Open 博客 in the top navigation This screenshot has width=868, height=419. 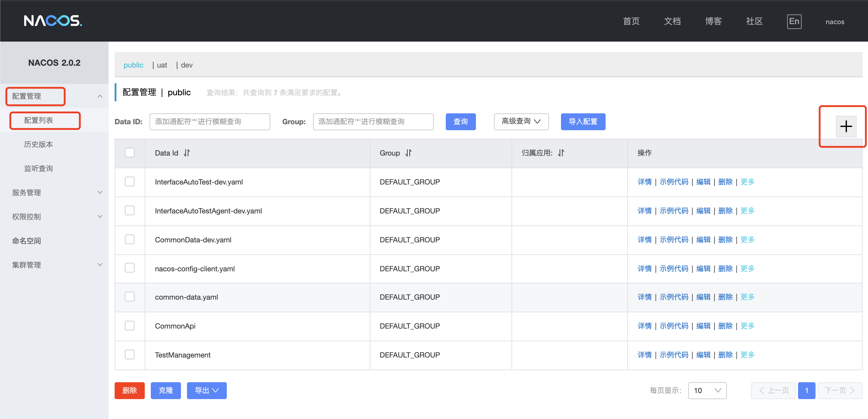coord(713,21)
